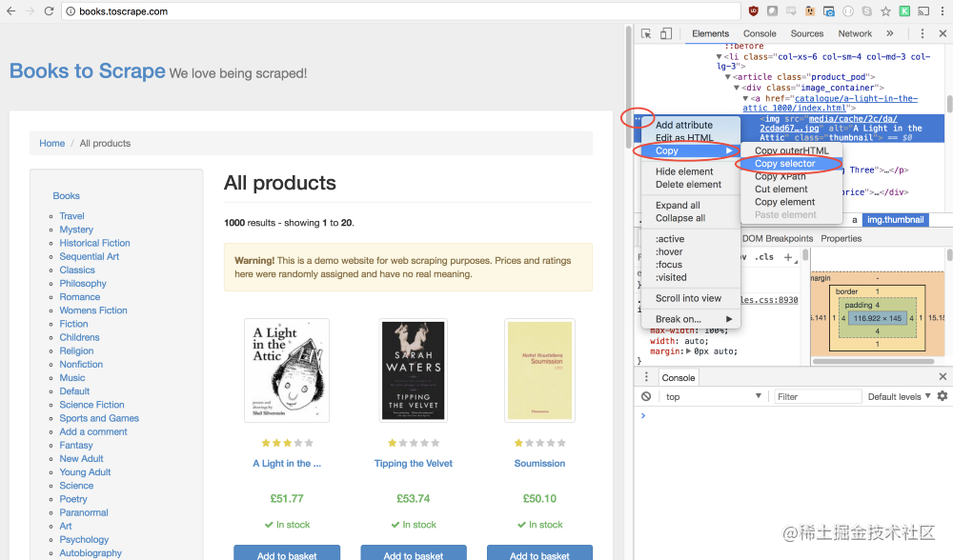Screen dimensions: 953x560
Task: Click the Tipping the Velvet cover thumbnail
Action: coord(414,370)
